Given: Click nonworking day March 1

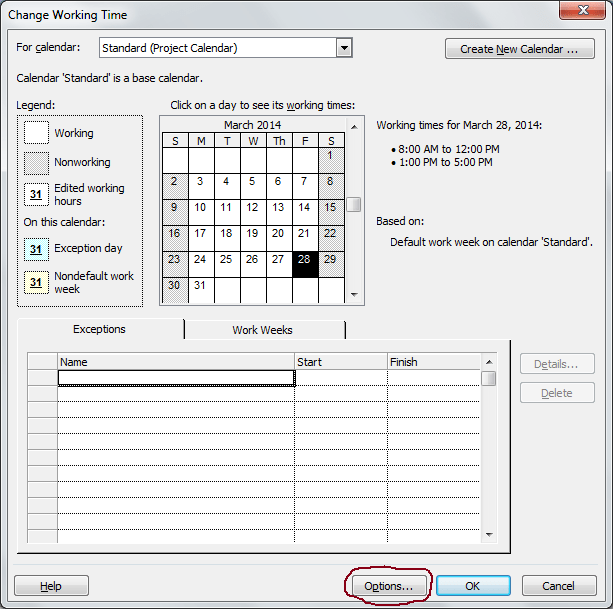Looking at the screenshot, I should (331, 161).
